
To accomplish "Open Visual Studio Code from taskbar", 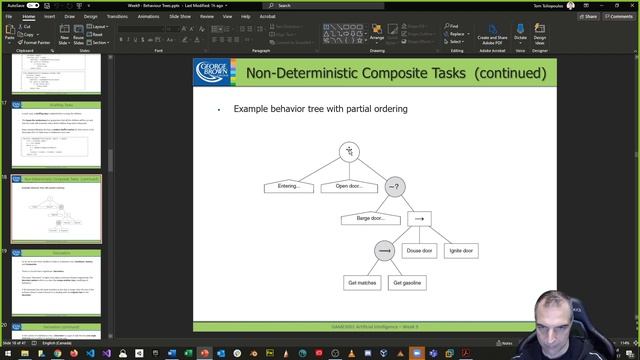I will click(90, 353).
